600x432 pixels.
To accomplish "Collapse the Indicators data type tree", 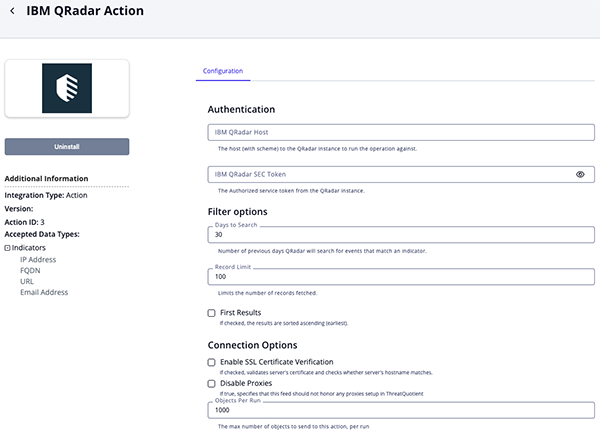I will (7, 248).
